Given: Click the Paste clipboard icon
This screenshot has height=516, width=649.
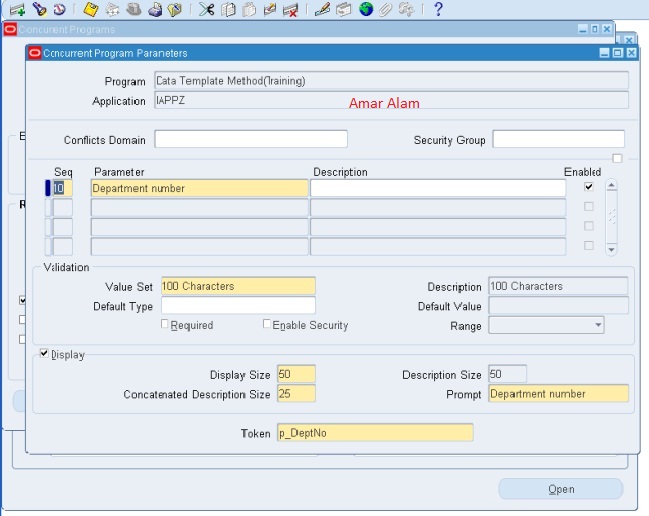Looking at the screenshot, I should 249,10.
